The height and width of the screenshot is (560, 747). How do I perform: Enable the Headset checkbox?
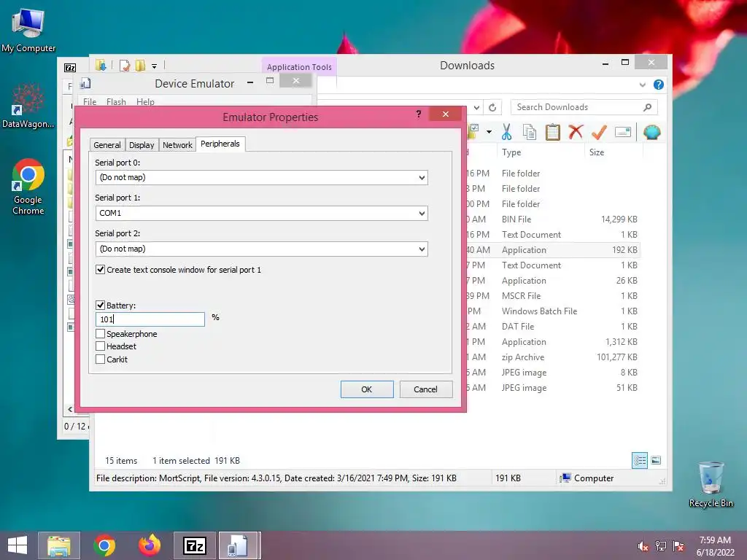[x=100, y=346]
